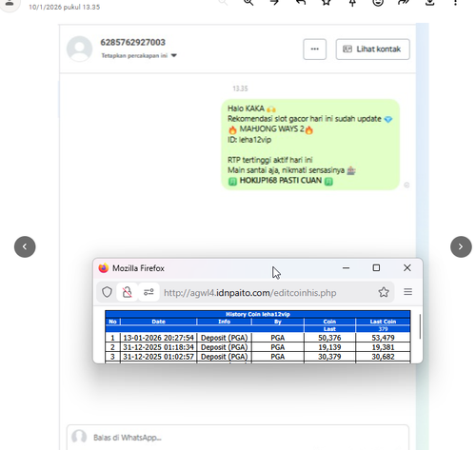The image size is (476, 450).
Task: Click Firefox tracking protection shield icon
Action: (107, 292)
